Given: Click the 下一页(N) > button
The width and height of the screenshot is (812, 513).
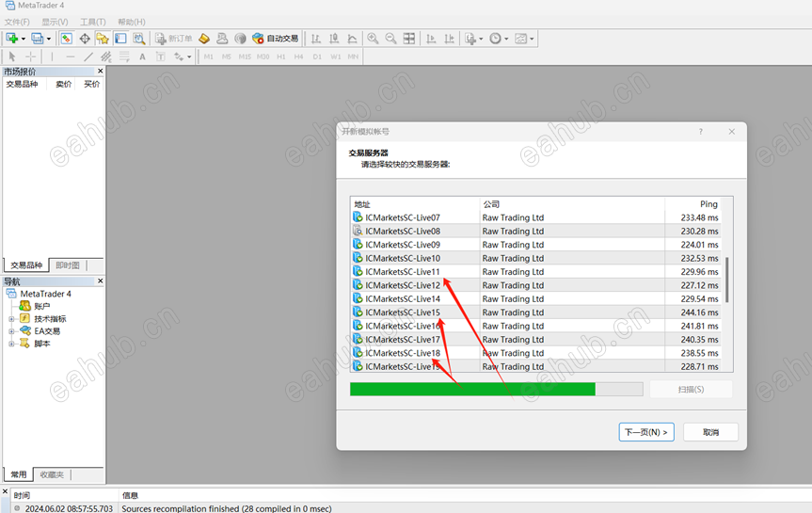Looking at the screenshot, I should [x=646, y=432].
